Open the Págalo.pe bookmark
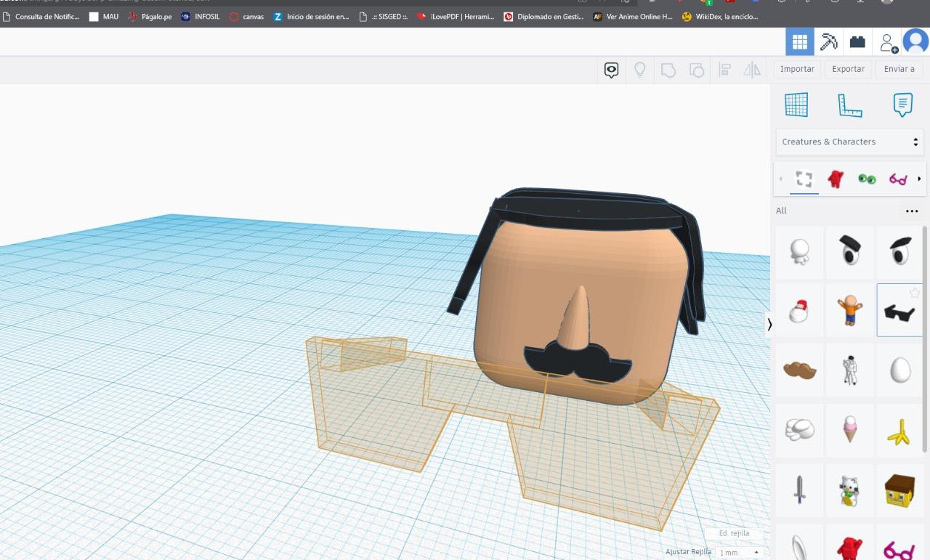 pyautogui.click(x=150, y=16)
